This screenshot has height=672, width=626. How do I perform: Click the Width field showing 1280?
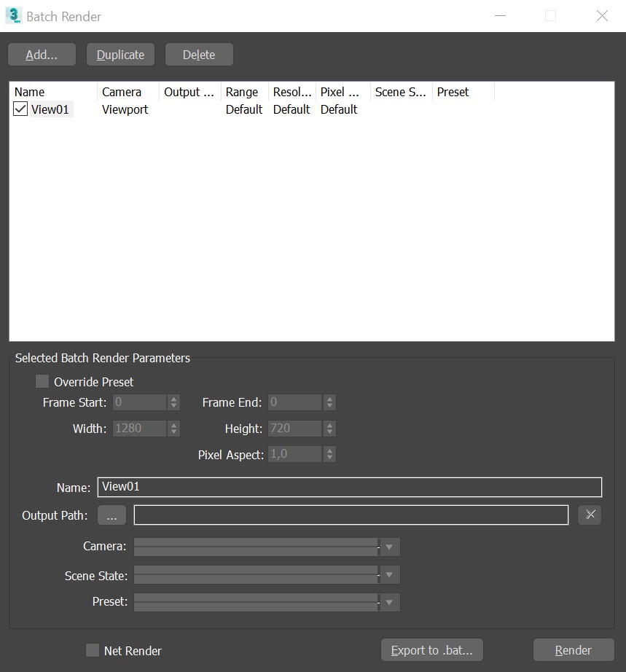coord(139,429)
